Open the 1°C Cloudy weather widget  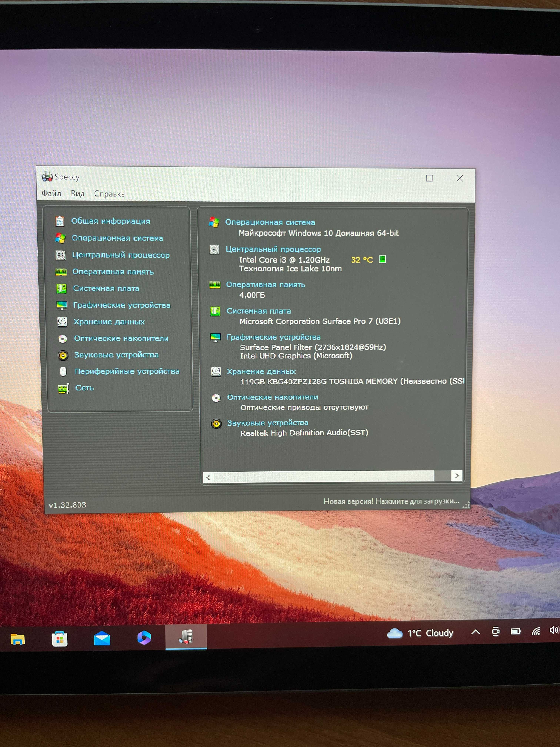coord(420,633)
